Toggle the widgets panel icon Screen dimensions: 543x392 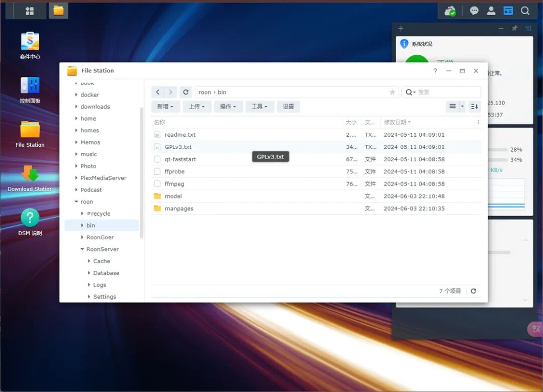coord(508,11)
